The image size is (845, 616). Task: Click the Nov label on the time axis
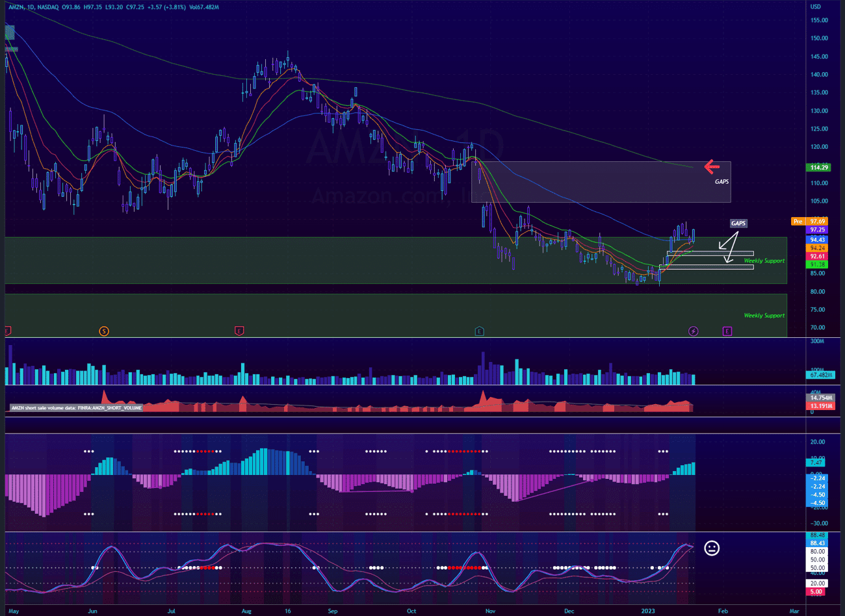click(x=490, y=611)
